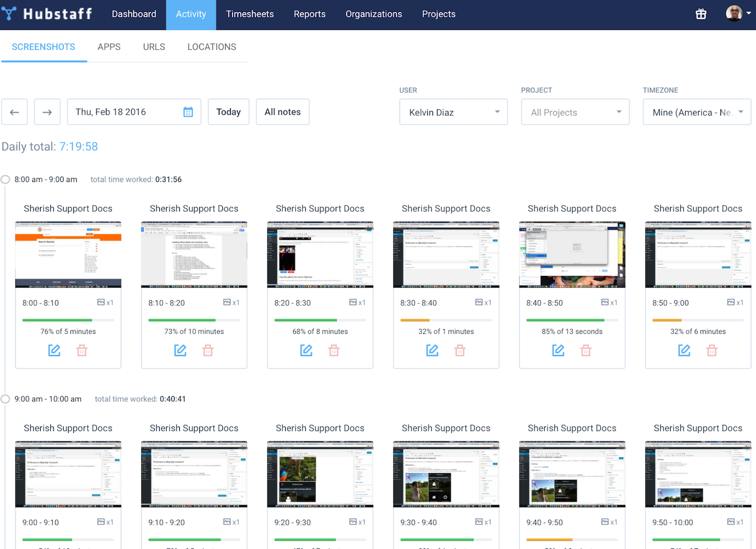
Task: Delete the 8:30 - 8:40 entry
Action: coord(460,350)
